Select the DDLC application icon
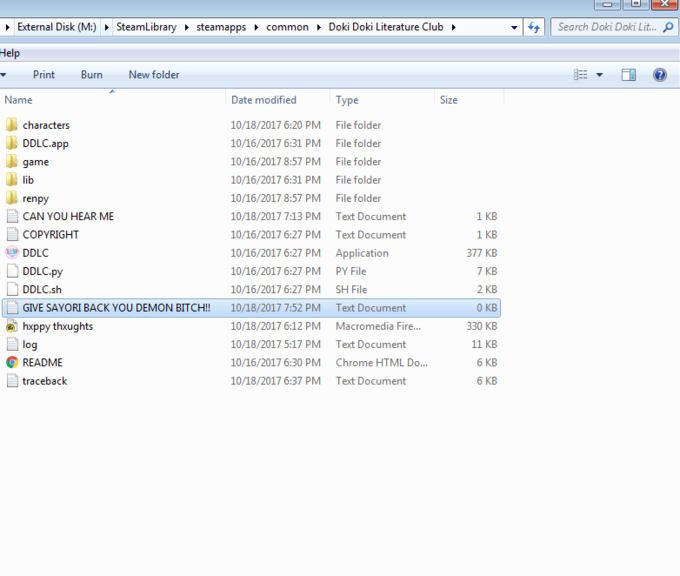Screen dimensions: 680x576 tap(12, 252)
